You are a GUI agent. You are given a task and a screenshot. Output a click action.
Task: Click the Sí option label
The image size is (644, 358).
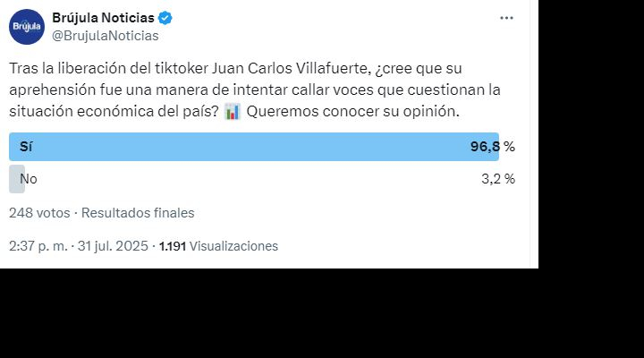click(26, 146)
